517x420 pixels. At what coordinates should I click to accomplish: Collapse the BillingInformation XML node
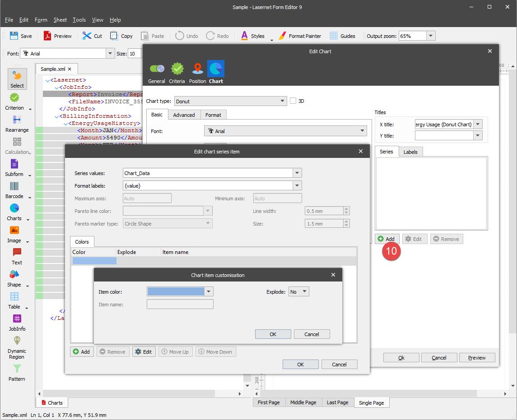click(x=56, y=116)
